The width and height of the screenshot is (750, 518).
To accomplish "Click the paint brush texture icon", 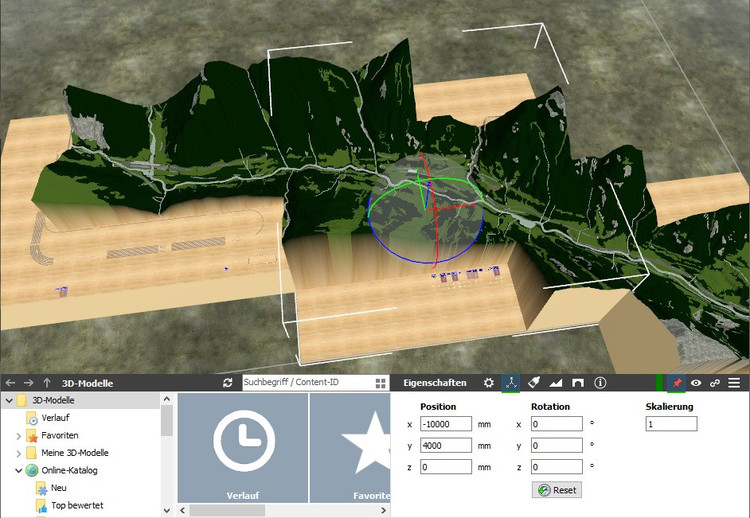I will (x=534, y=383).
